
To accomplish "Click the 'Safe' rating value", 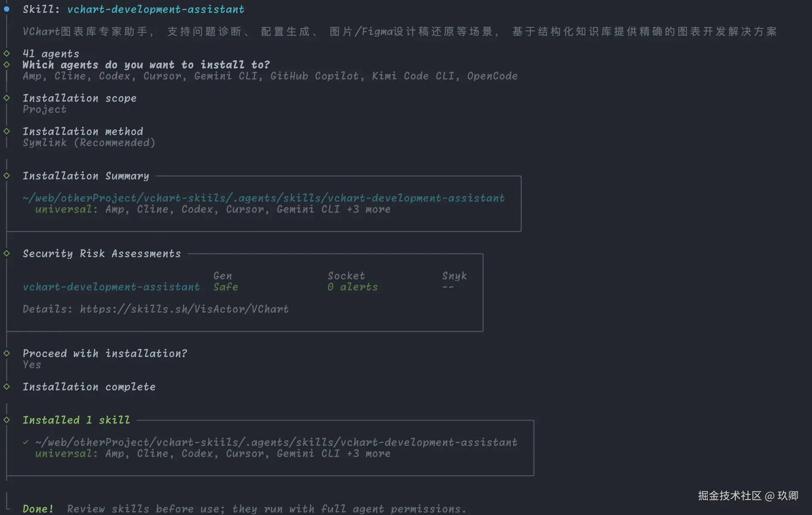I will click(x=225, y=287).
